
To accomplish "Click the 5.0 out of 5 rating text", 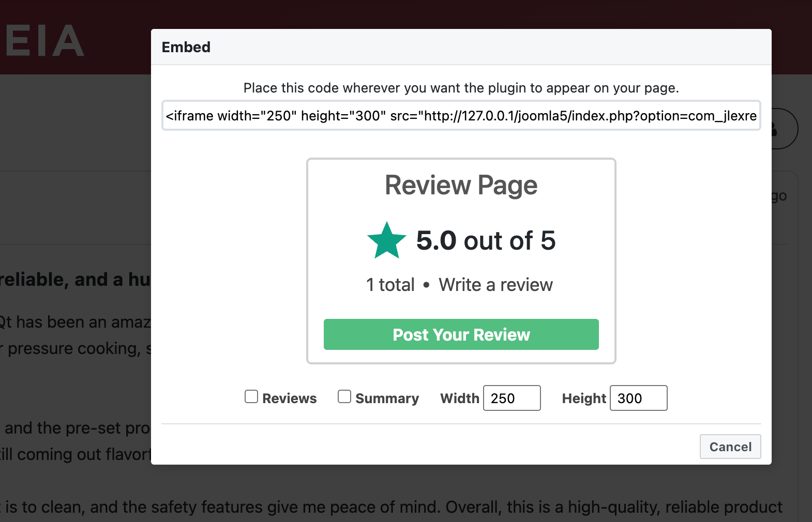I will (486, 239).
